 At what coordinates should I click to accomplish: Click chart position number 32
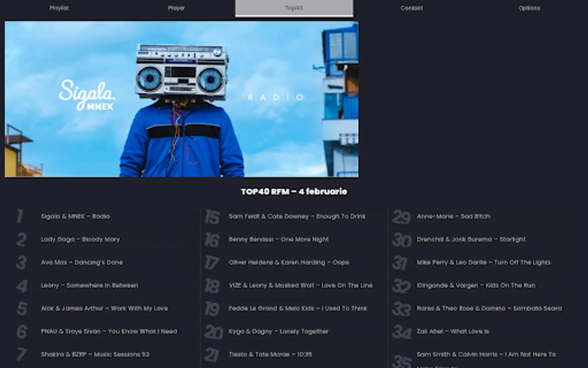[401, 286]
